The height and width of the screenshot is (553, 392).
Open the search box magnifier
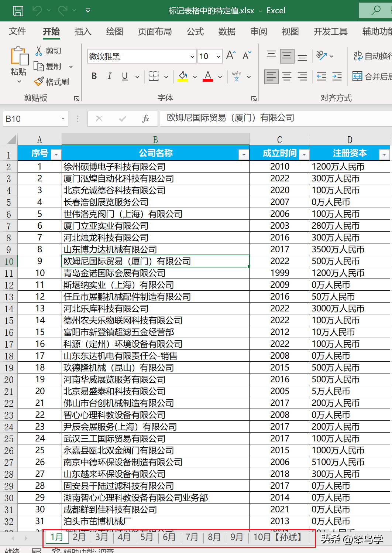[x=376, y=10]
